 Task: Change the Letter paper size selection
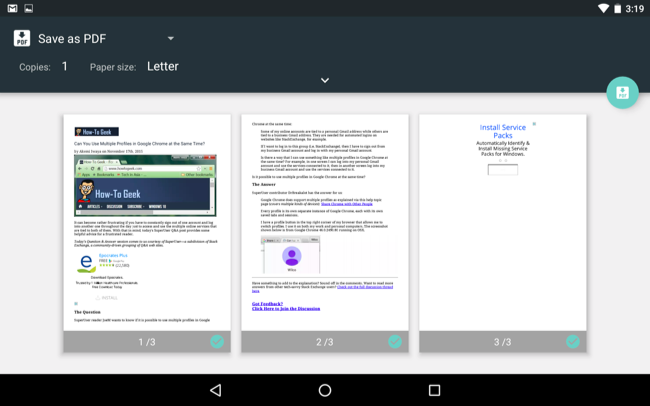[x=163, y=66]
